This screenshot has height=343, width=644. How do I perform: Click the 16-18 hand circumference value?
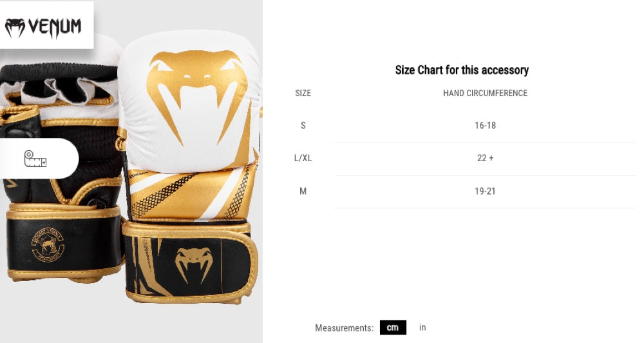tap(485, 126)
